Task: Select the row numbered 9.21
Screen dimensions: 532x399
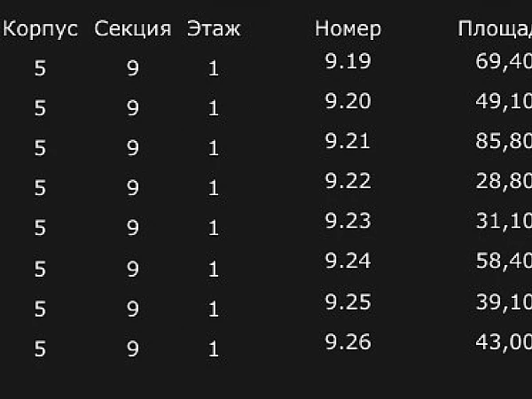Action: click(348, 141)
